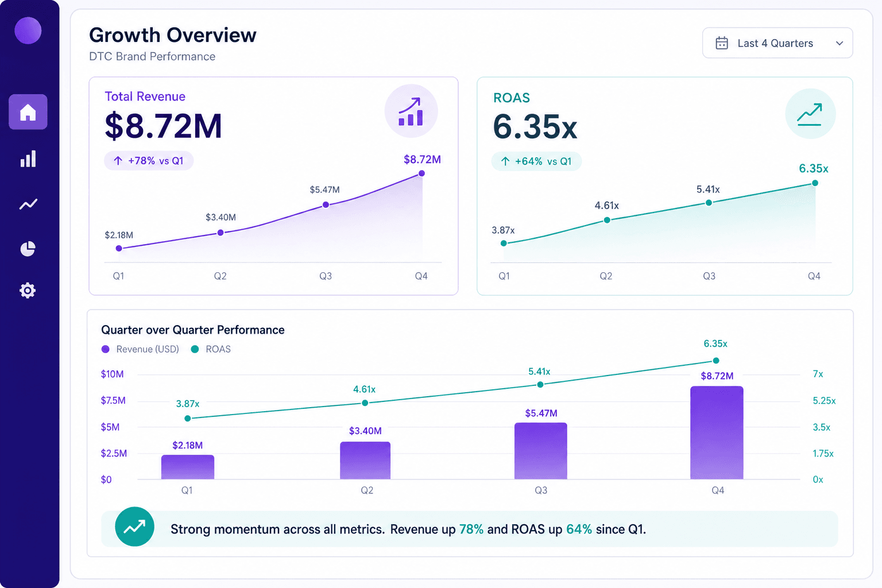882x588 pixels.
Task: Toggle the ROAS legend series
Action: 211,349
